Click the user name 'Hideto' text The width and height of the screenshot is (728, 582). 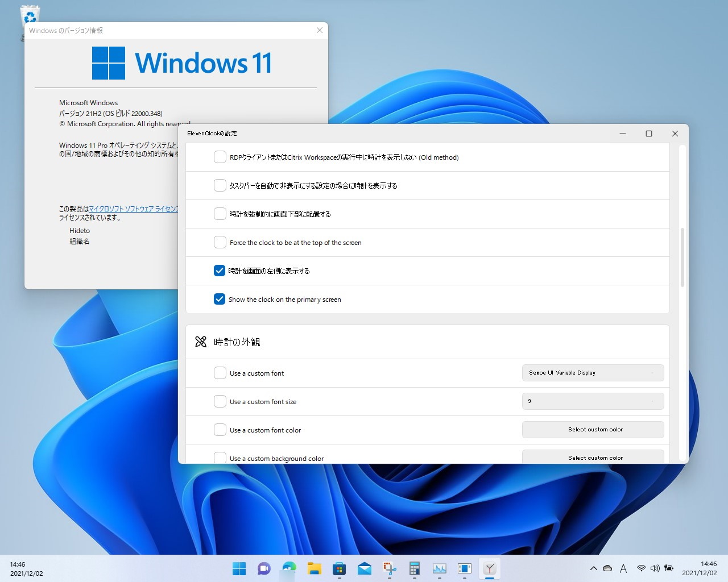click(x=80, y=231)
